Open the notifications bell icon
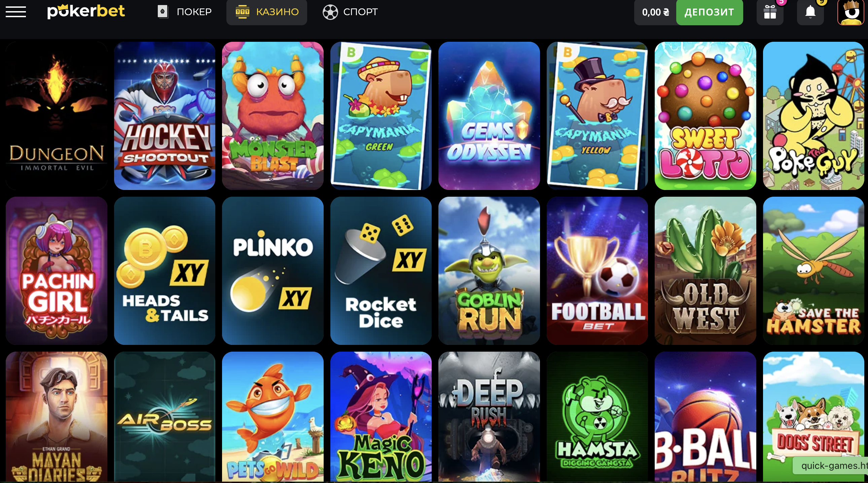 coord(810,12)
